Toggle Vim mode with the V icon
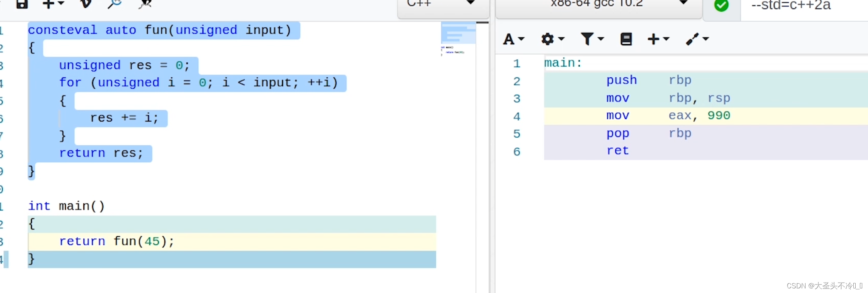 [x=85, y=4]
